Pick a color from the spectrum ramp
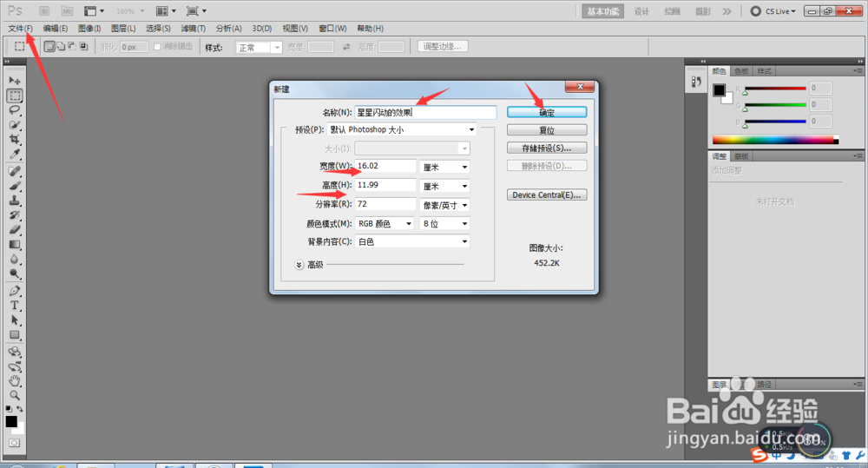This screenshot has width=868, height=468. click(775, 140)
